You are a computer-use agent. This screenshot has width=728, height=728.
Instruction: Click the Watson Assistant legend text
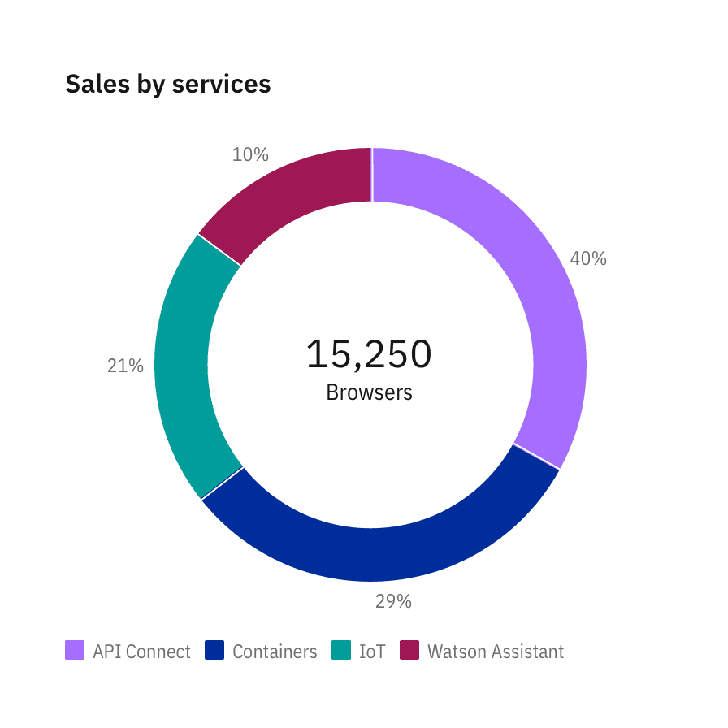496,652
